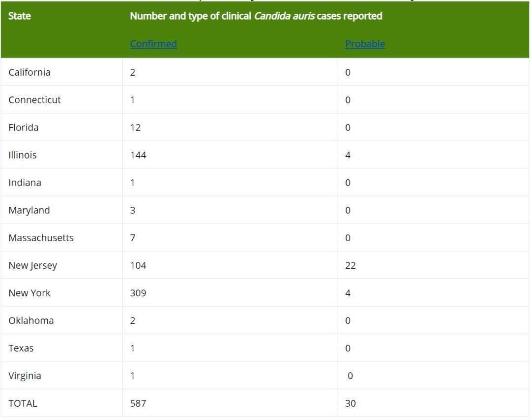Click New York confirmed value 309
The width and height of the screenshot is (531, 420).
[x=138, y=293]
